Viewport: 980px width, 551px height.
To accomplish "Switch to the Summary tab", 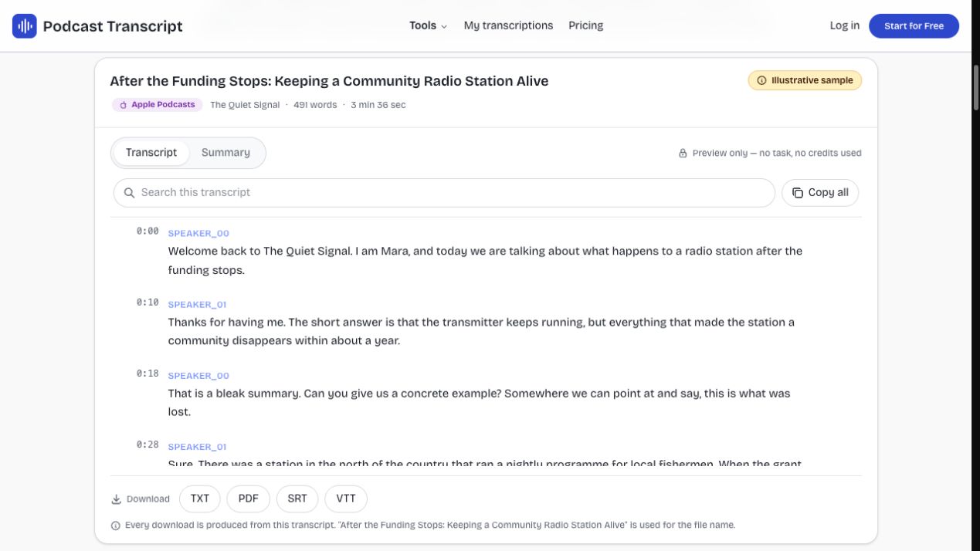I will [x=226, y=153].
